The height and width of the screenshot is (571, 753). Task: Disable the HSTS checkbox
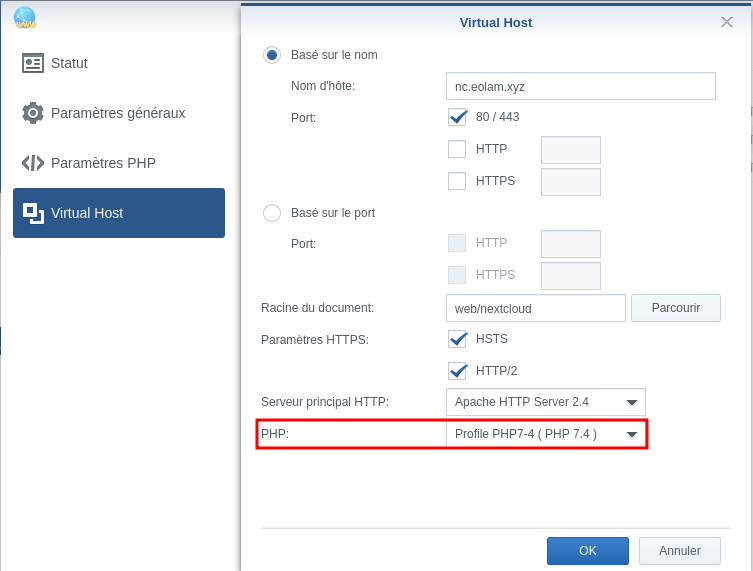click(x=457, y=339)
